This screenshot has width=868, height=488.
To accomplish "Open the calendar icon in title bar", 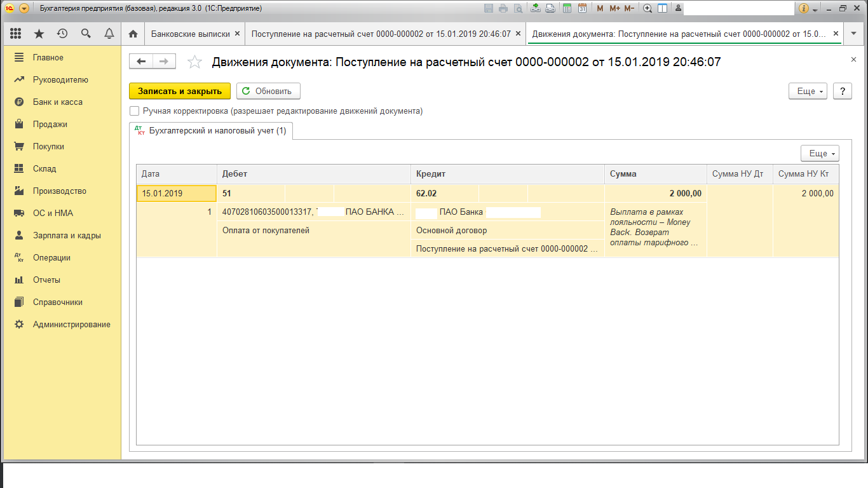I will [x=581, y=8].
